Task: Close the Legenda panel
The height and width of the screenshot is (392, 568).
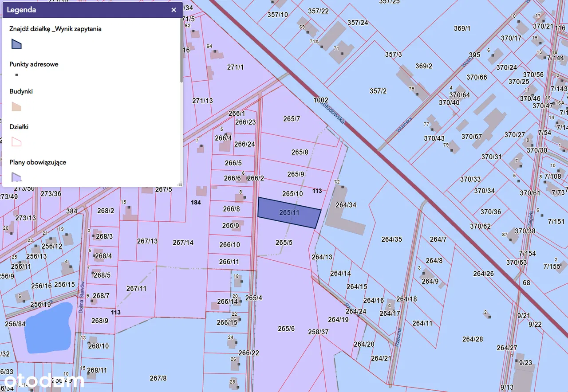Action: 174,10
